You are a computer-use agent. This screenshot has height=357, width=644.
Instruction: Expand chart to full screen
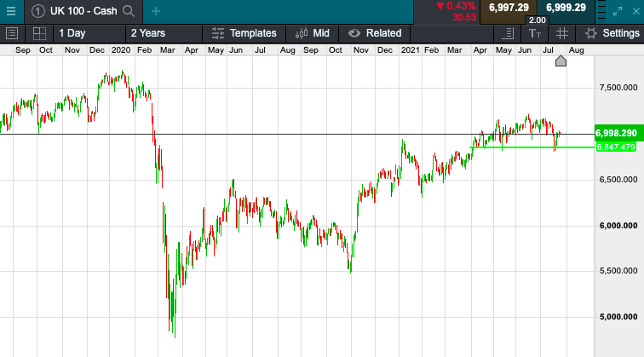click(x=618, y=12)
